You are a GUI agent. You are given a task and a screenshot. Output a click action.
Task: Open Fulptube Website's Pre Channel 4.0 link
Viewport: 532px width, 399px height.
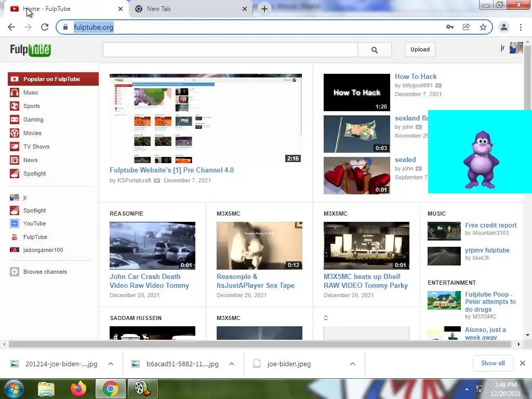171,170
